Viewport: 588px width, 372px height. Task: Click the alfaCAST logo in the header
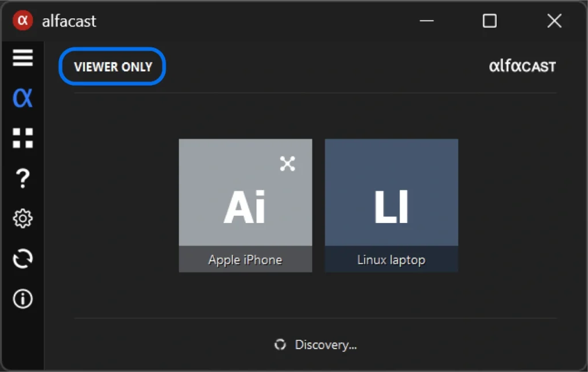[x=522, y=66]
